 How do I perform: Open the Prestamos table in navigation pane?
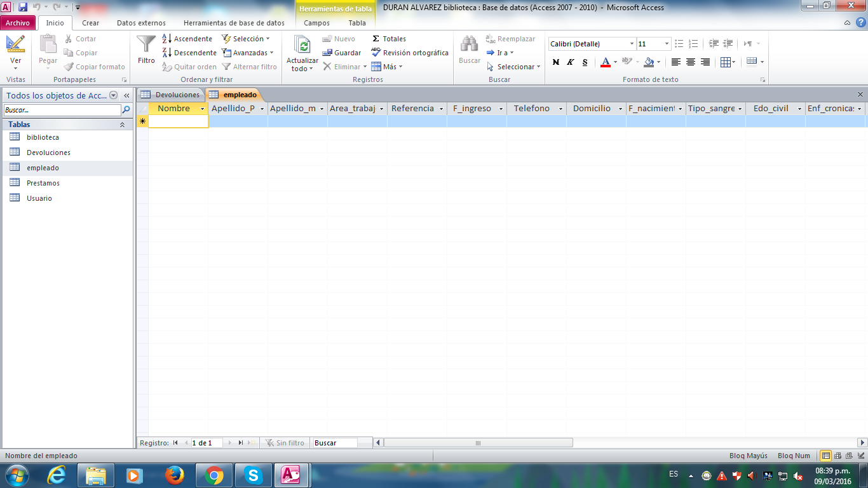click(x=43, y=183)
